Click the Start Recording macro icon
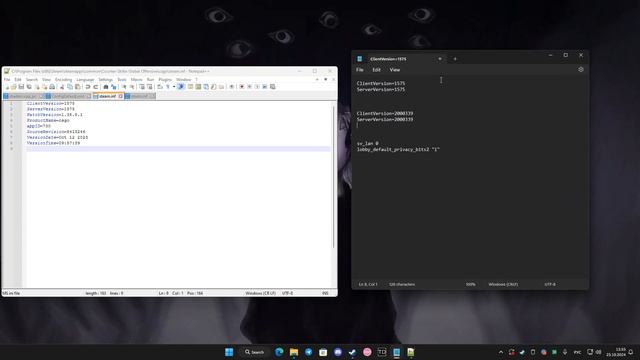The height and width of the screenshot is (360, 640). click(242, 87)
